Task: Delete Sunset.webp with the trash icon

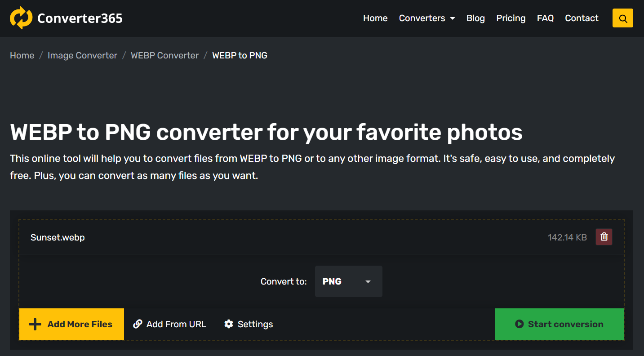Action: [604, 237]
